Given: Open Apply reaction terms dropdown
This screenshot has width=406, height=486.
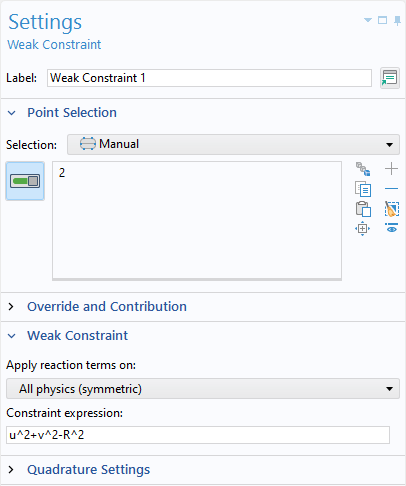Looking at the screenshot, I should tap(203, 389).
